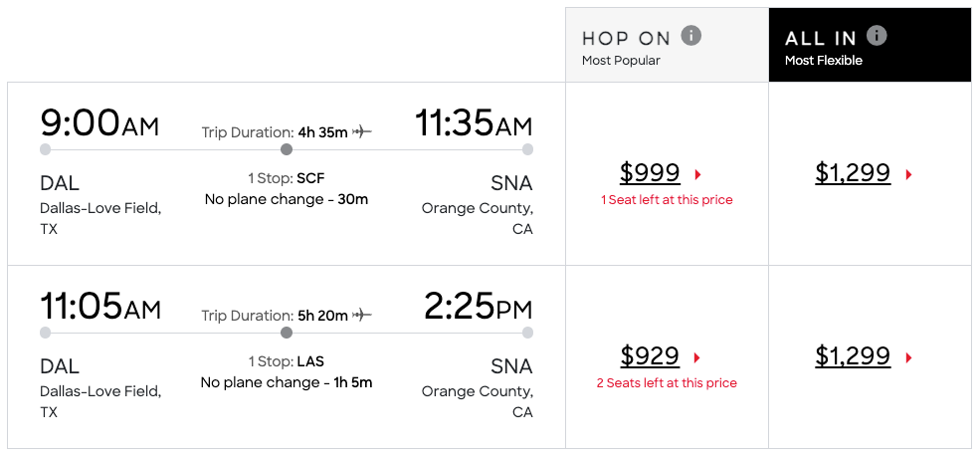Click the 2:25PM SNA arrival endpoint dot
The width and height of the screenshot is (980, 459).
point(527,333)
